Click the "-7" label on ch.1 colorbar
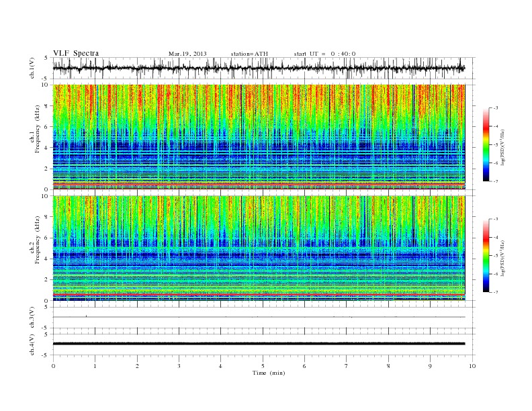The width and height of the screenshot is (532, 411). (496, 181)
